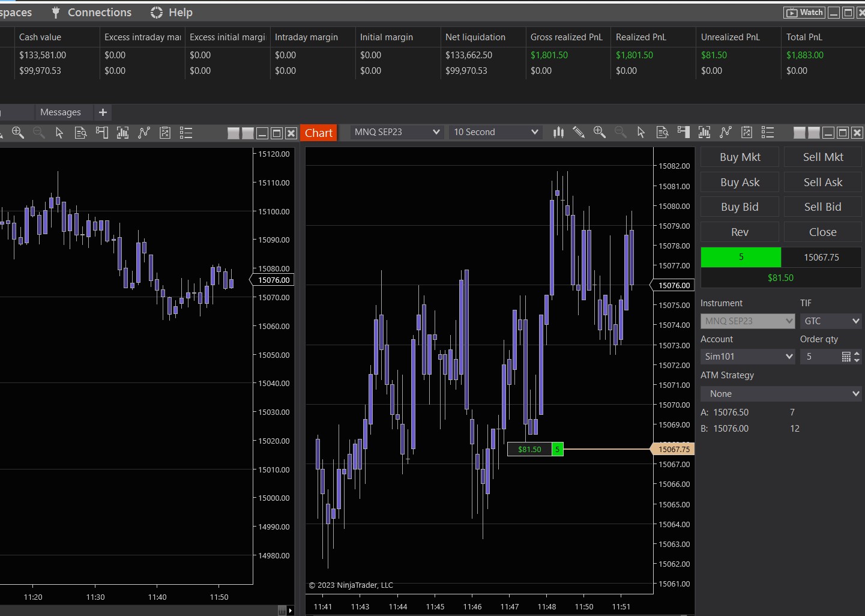Switch to the Messages tab
This screenshot has width=865, height=616.
[x=60, y=112]
